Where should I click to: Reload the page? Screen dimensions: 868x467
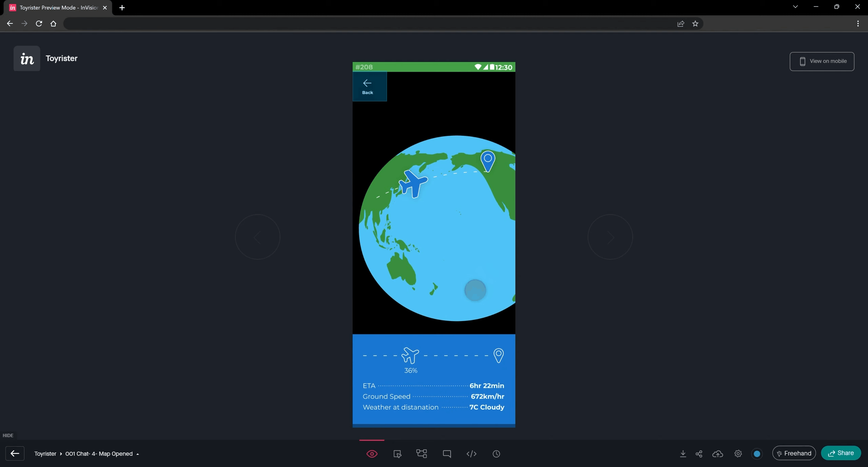point(39,23)
